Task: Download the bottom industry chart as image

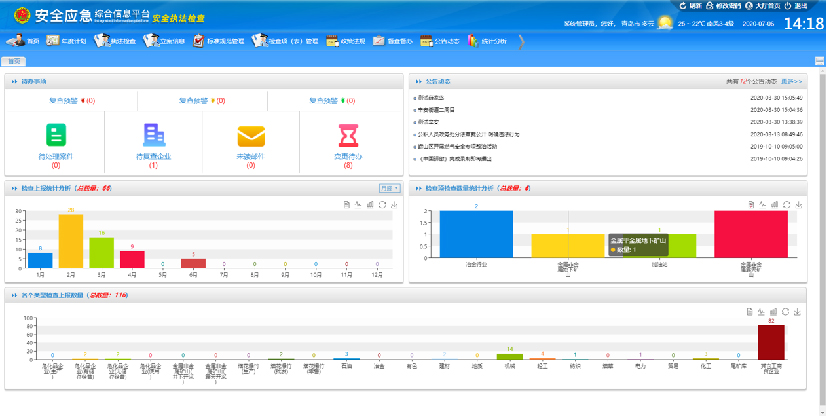Action: pos(798,311)
